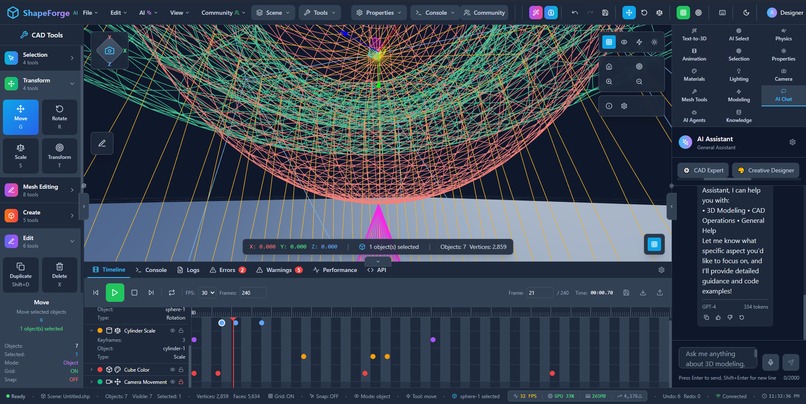The width and height of the screenshot is (806, 404).
Task: Select the Rotate tool in Transform group
Action: tap(59, 118)
